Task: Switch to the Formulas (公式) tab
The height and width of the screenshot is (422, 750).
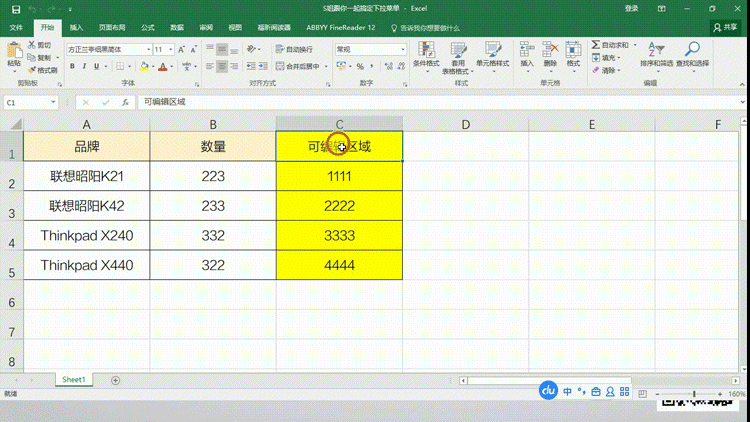Action: point(148,28)
